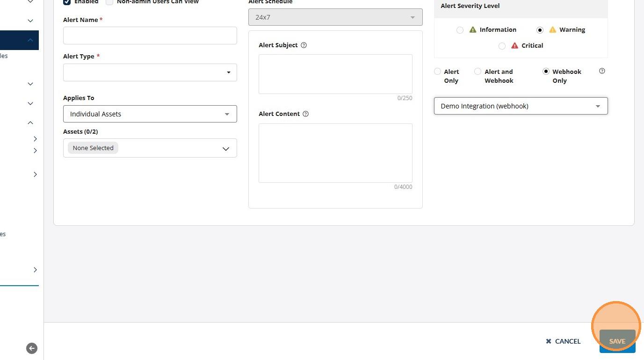Click the red Critical triangle icon
This screenshot has width=644, height=360.
click(515, 45)
